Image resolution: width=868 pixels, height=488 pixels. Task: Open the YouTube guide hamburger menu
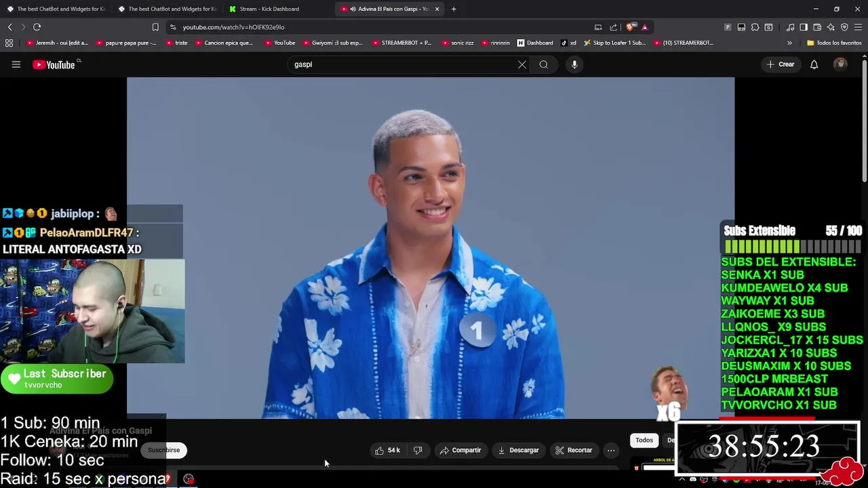16,64
